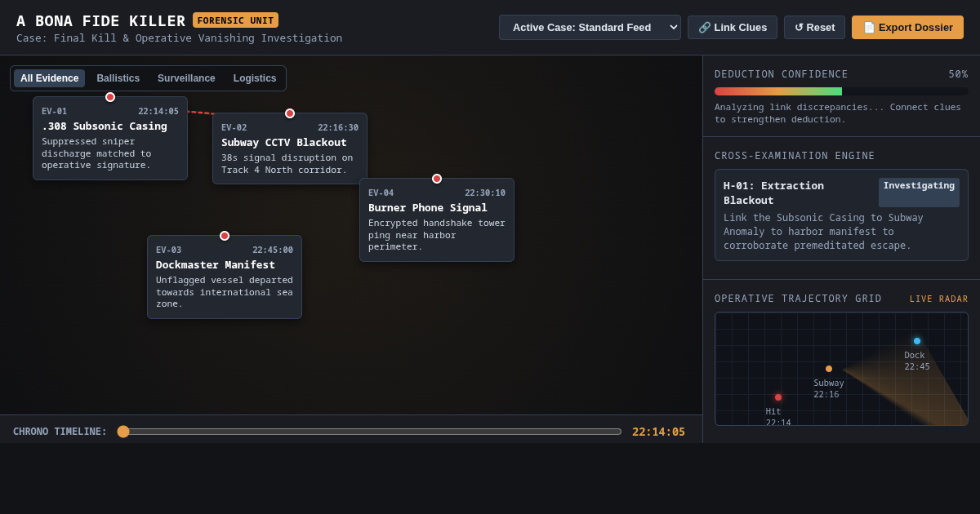Select the Dockmaster Manifest evidence card

(x=225, y=277)
